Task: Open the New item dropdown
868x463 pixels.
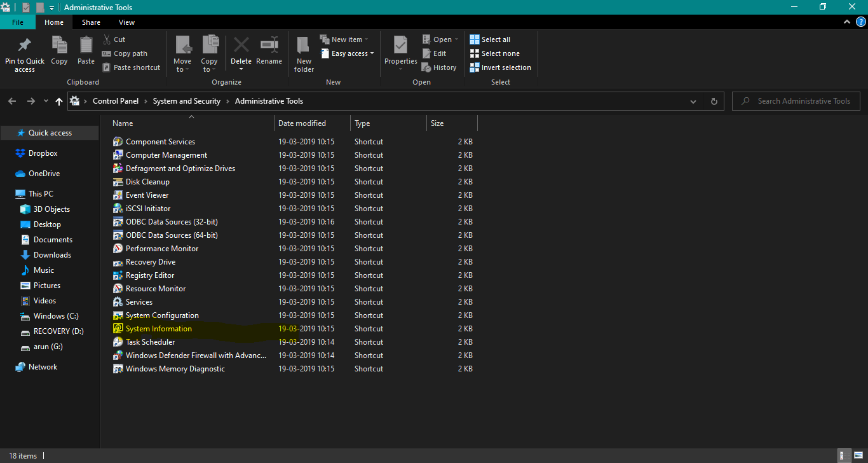Action: click(345, 39)
